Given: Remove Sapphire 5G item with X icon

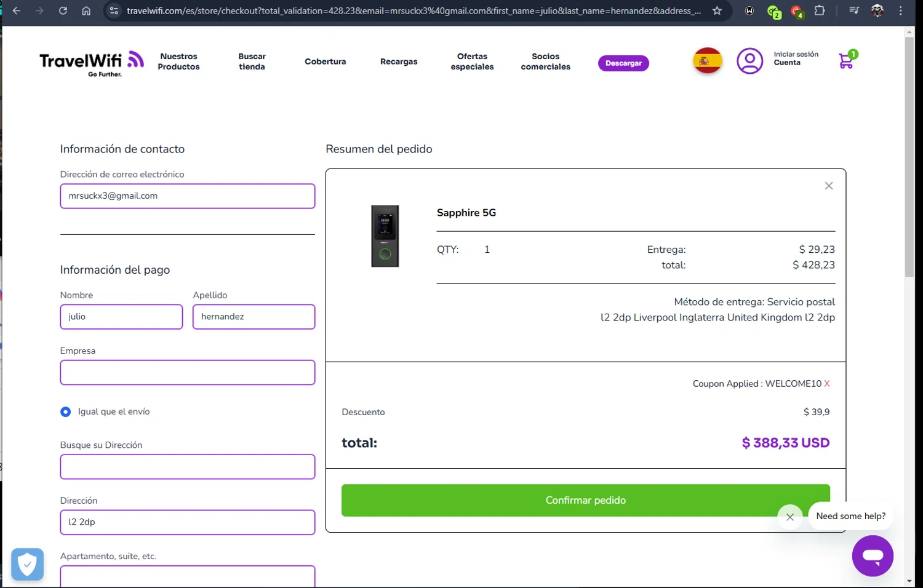Looking at the screenshot, I should [829, 186].
